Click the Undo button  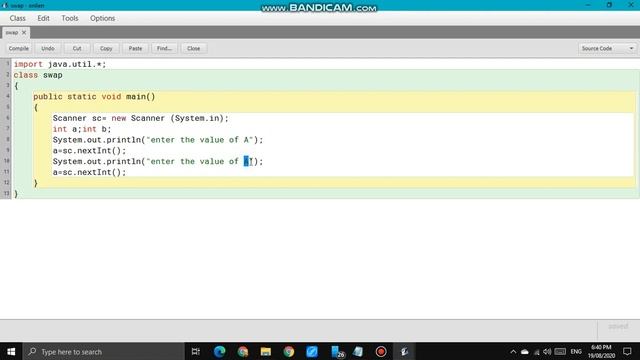coord(48,48)
